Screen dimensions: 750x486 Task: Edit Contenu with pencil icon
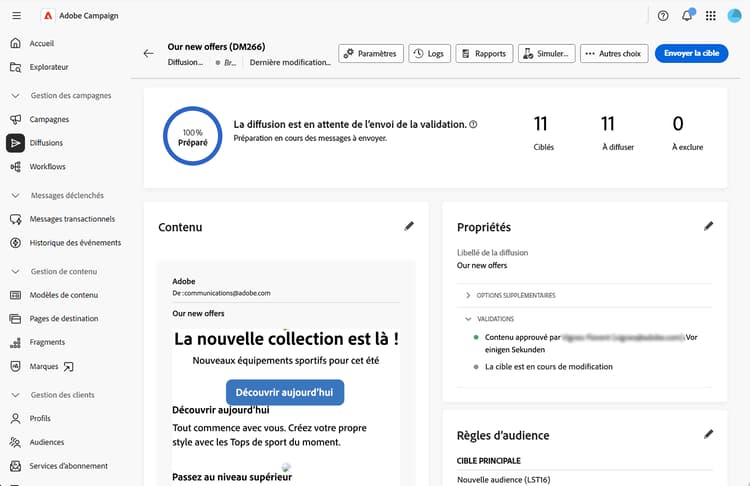point(409,226)
